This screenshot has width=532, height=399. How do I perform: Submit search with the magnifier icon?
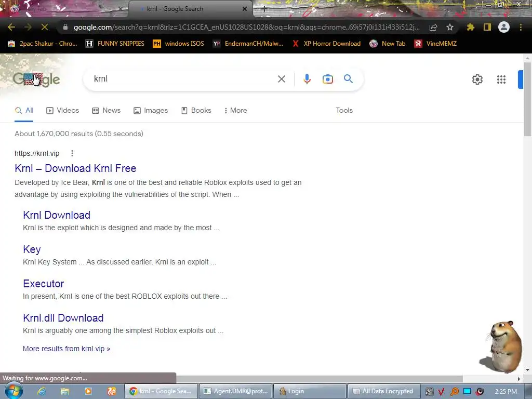pos(349,79)
